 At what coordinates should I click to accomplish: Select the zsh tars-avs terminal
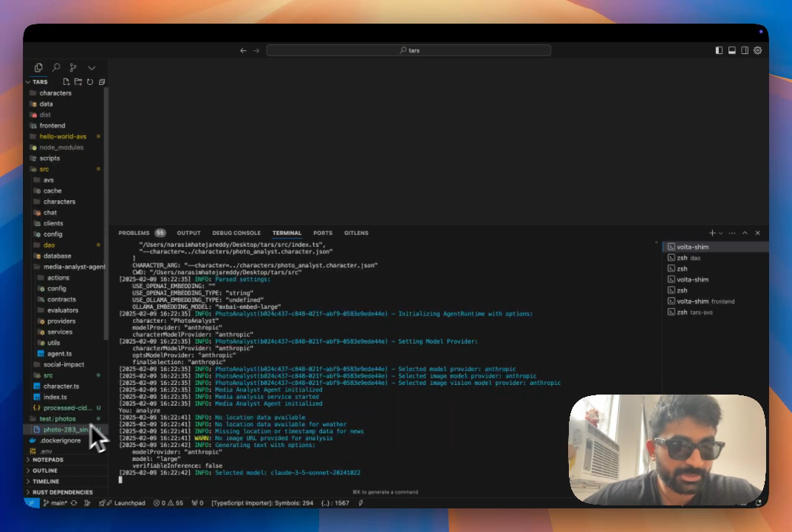(715, 313)
